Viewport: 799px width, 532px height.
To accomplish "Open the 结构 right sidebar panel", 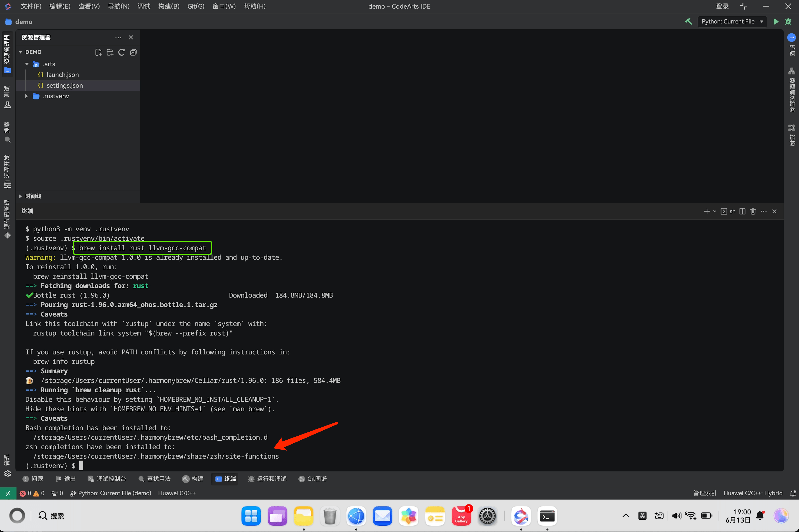I will tap(791, 135).
